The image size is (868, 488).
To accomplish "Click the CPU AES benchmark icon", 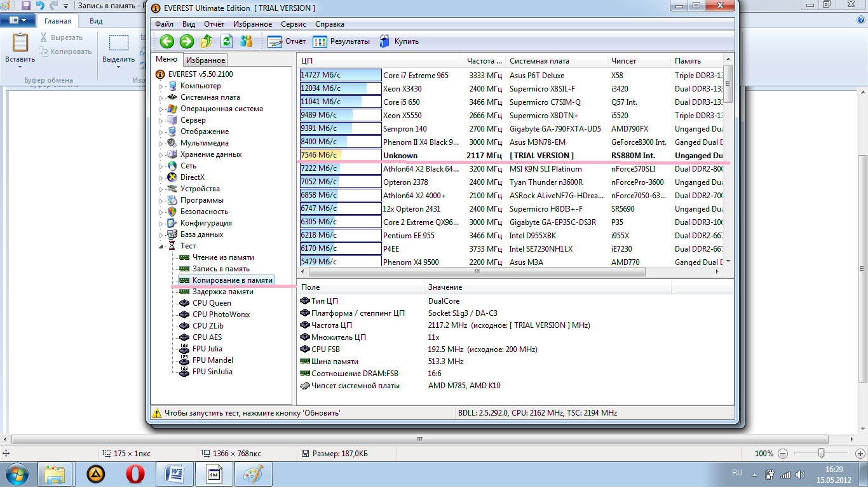I will pos(185,337).
